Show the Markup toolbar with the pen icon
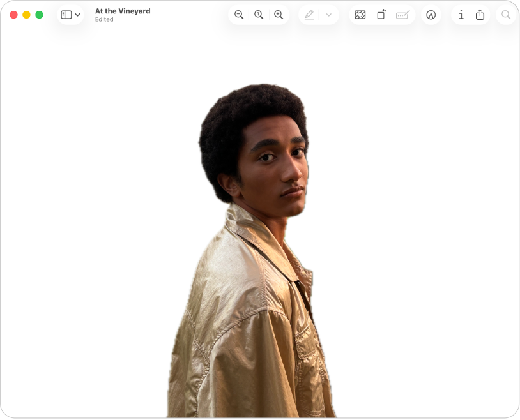 (x=431, y=14)
